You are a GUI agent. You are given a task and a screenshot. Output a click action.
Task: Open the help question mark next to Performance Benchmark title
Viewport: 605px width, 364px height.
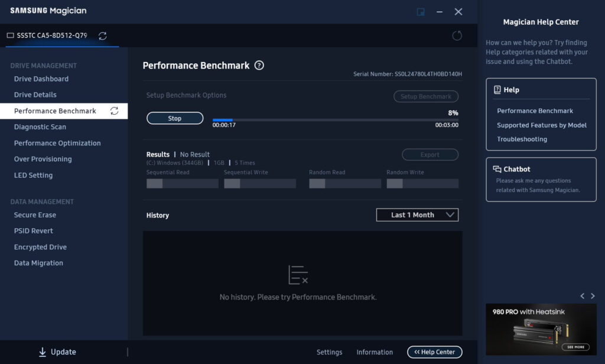pyautogui.click(x=259, y=66)
